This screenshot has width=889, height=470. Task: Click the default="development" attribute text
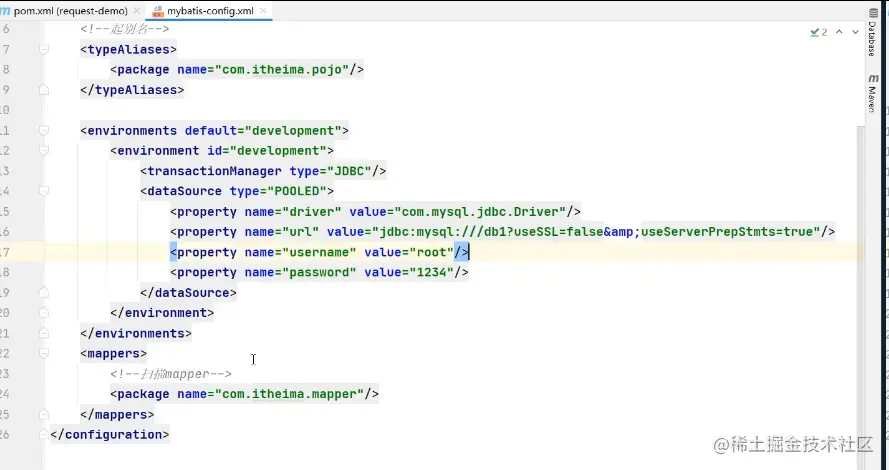tap(263, 131)
